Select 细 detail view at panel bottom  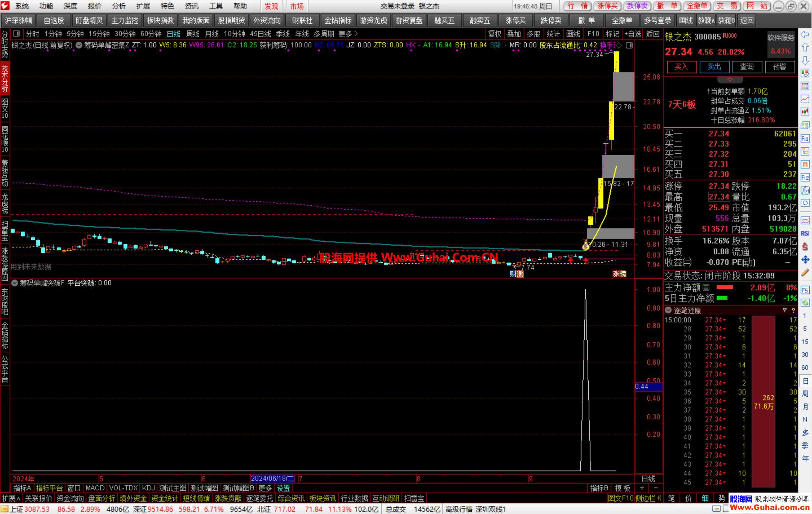click(x=705, y=498)
